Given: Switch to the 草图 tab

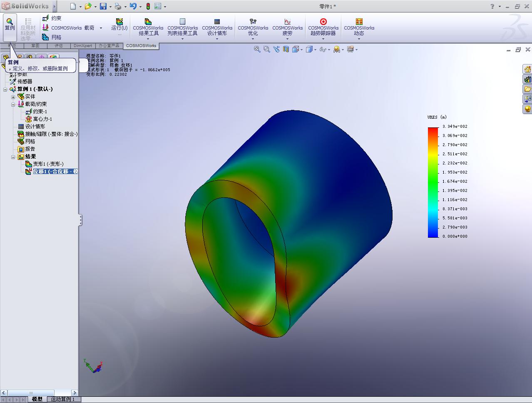Looking at the screenshot, I should pyautogui.click(x=35, y=46).
